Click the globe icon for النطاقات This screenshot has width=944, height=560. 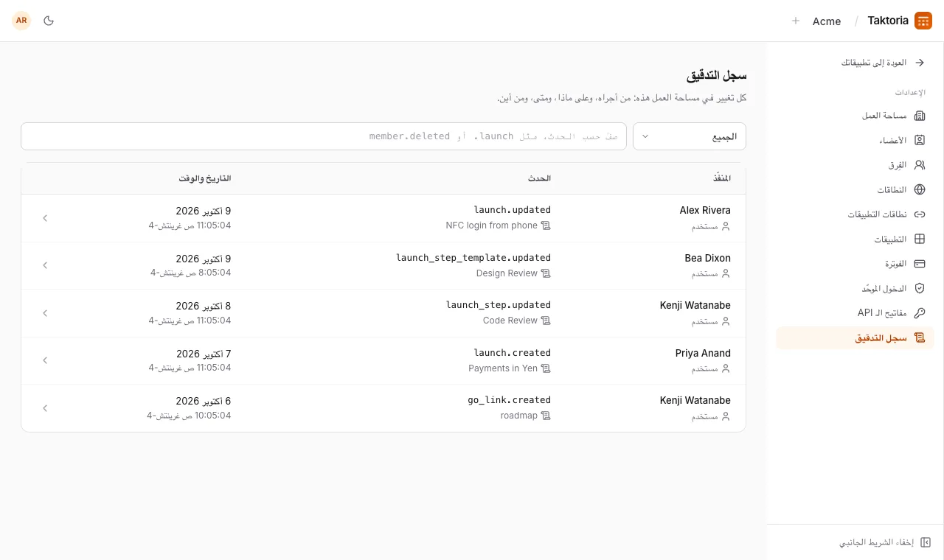point(920,189)
